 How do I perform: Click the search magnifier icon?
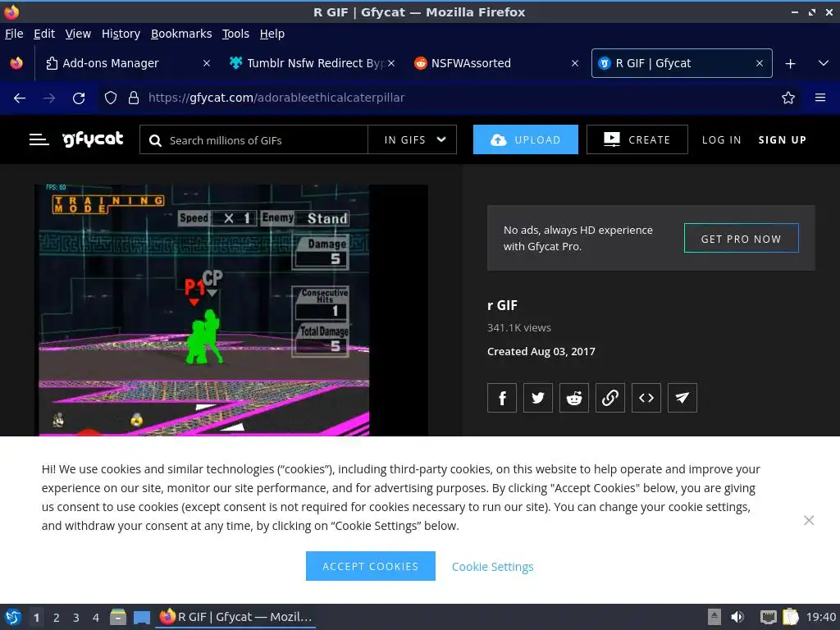tap(155, 140)
